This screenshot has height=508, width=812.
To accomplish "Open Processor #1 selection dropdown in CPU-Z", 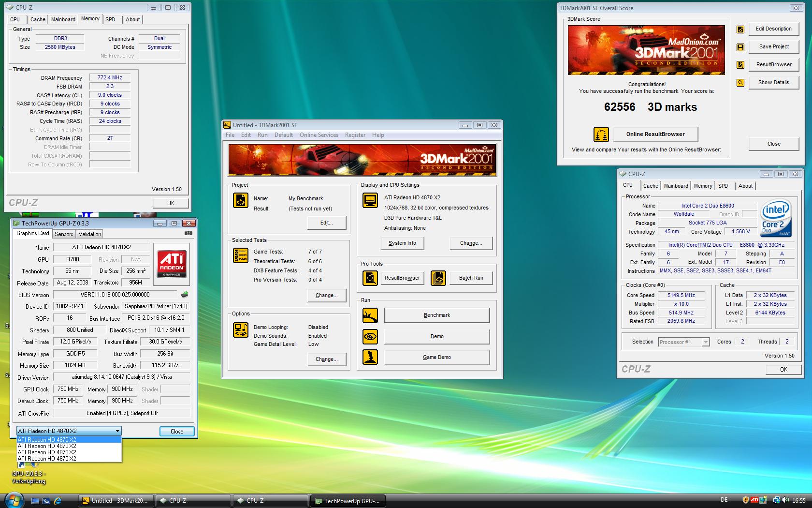I will click(x=684, y=342).
